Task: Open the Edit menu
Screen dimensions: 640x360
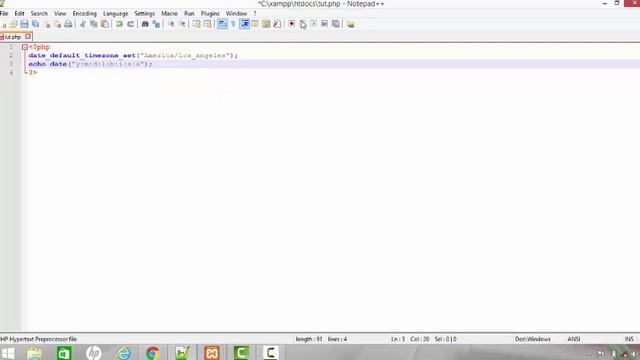Action: click(19, 13)
